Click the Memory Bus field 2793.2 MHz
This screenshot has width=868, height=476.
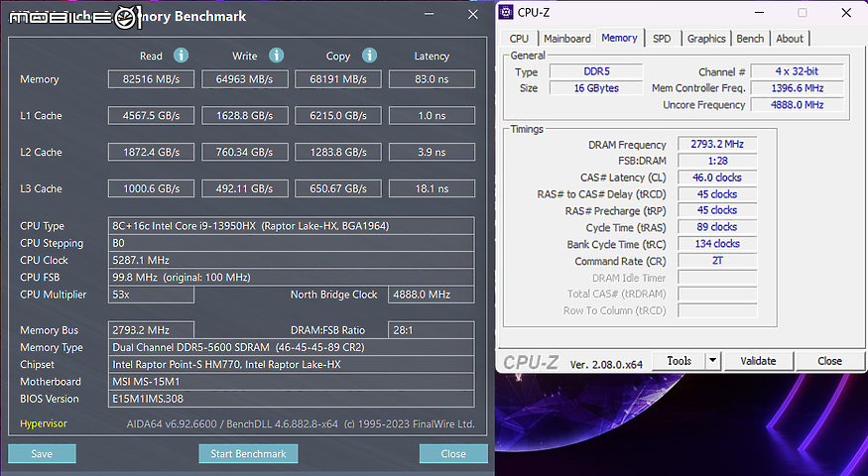pyautogui.click(x=151, y=330)
